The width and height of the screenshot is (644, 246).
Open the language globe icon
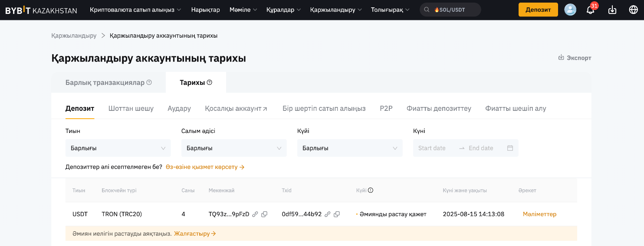(633, 10)
